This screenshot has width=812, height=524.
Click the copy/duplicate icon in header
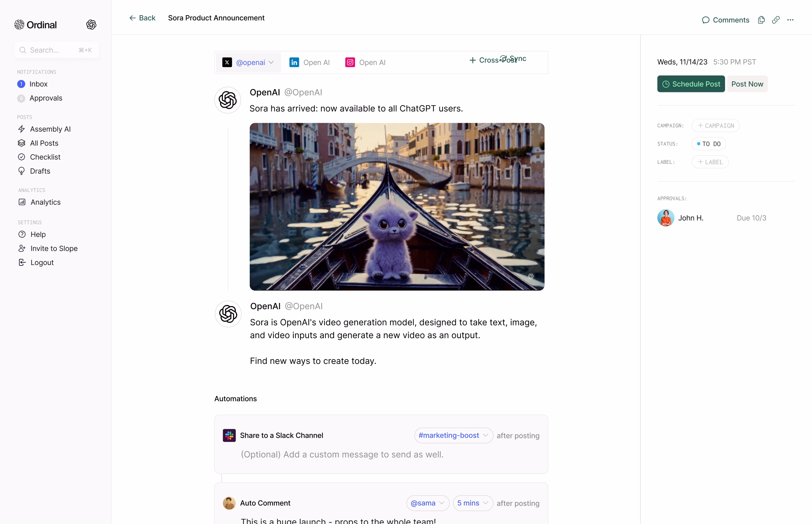pos(761,20)
